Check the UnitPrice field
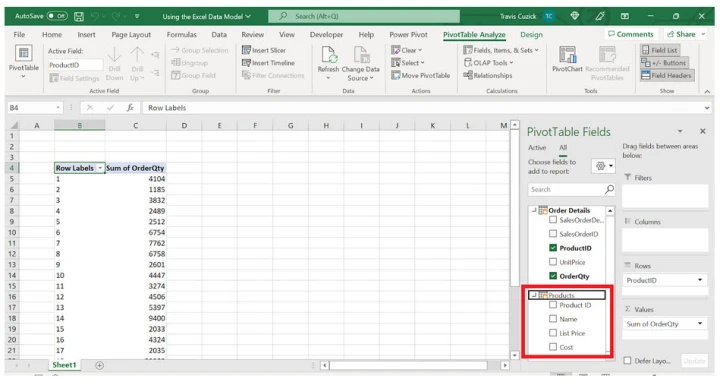The image size is (720, 382). point(553,262)
